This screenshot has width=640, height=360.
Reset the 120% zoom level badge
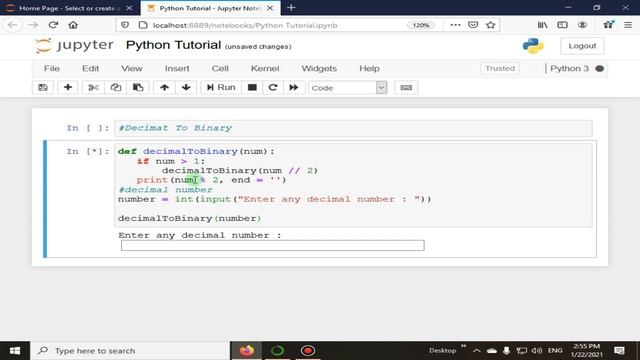tap(421, 25)
